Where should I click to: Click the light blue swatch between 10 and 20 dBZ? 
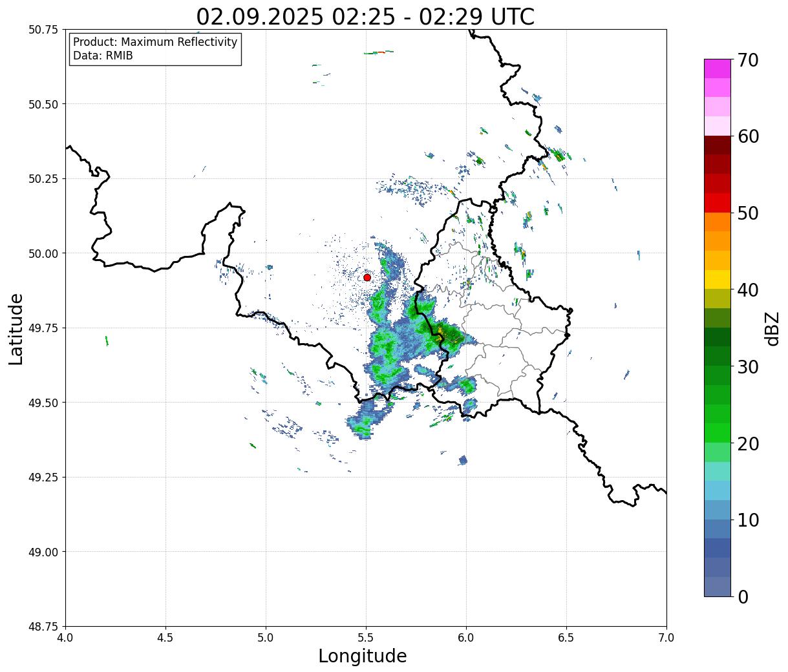click(718, 490)
